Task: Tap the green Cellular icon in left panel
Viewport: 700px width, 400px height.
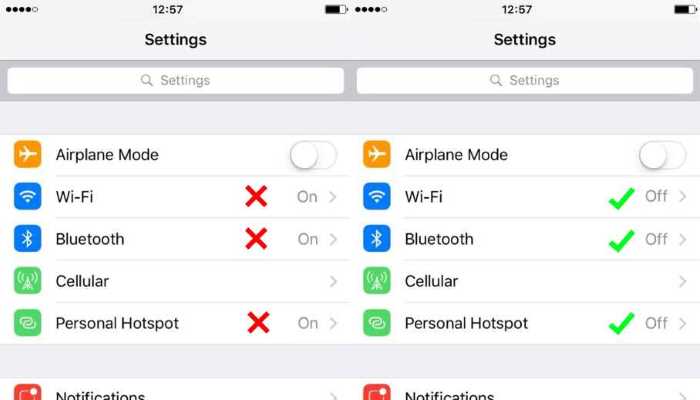Action: click(28, 280)
